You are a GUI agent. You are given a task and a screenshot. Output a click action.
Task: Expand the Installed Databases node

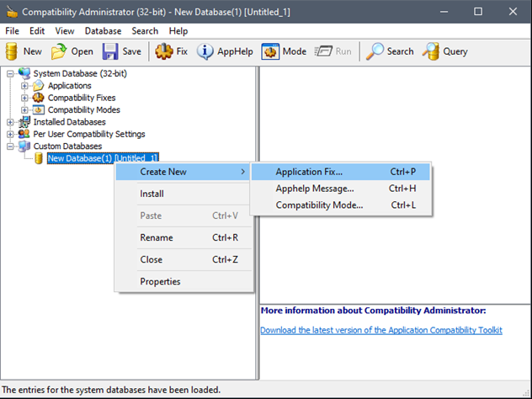[11, 122]
